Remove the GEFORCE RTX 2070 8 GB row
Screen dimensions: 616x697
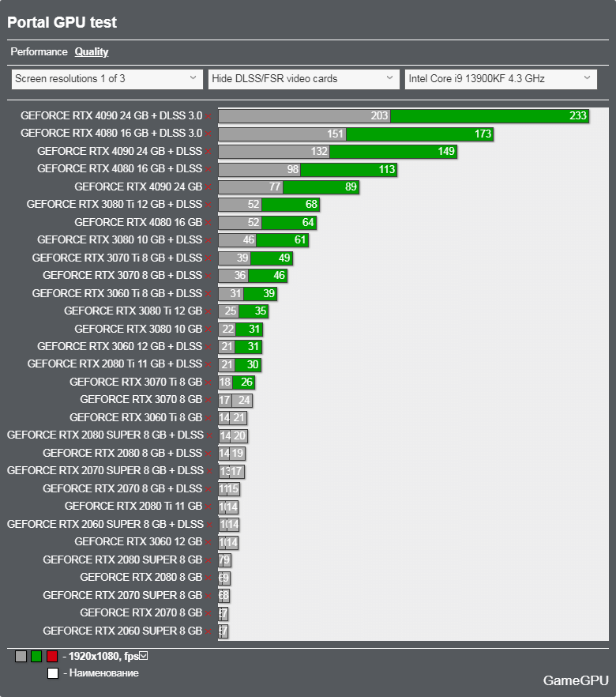(208, 614)
